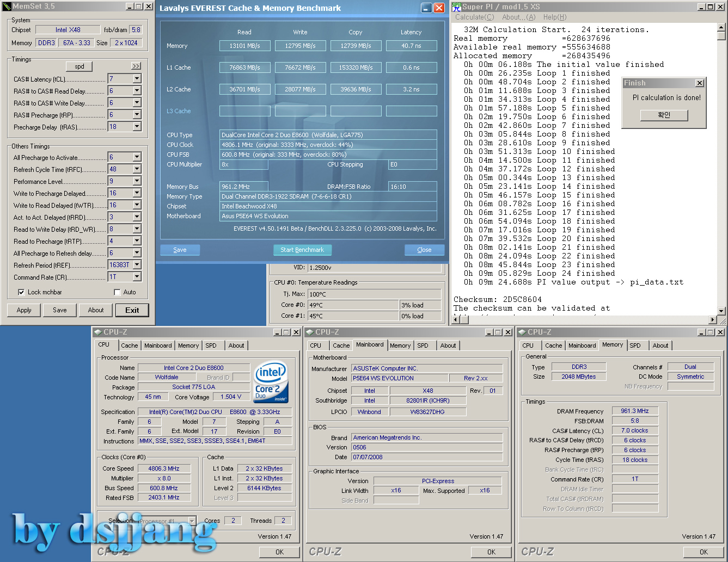
Task: Click OK in the first CPU-Z window
Action: pyautogui.click(x=279, y=552)
